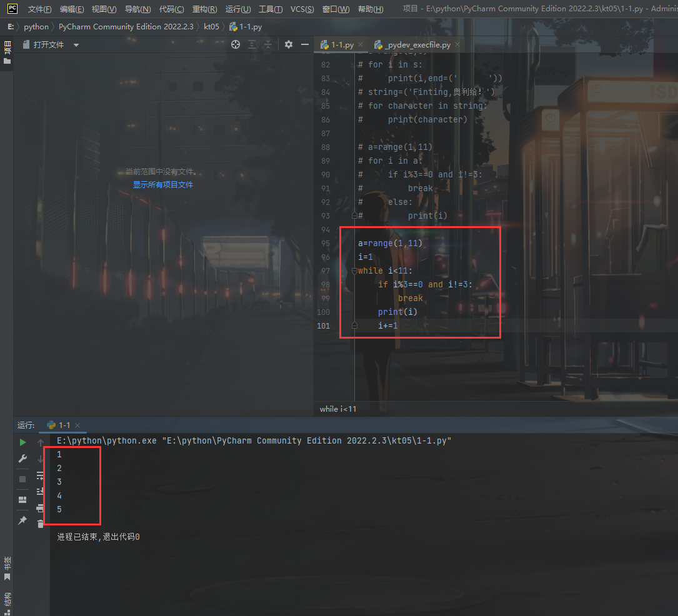
Task: Collapse the while loop fold marker
Action: point(354,271)
